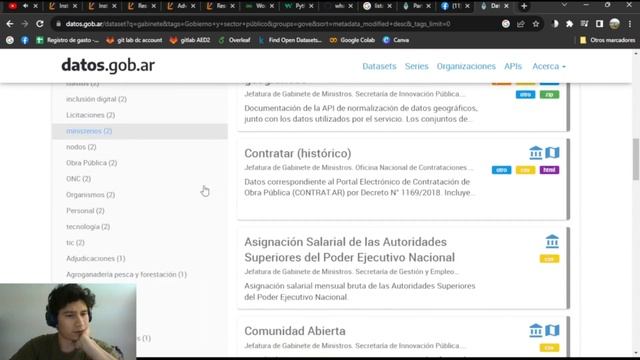Screen dimensions: 640x360
Task: Open the Overleaf bookmark
Action: [235, 40]
